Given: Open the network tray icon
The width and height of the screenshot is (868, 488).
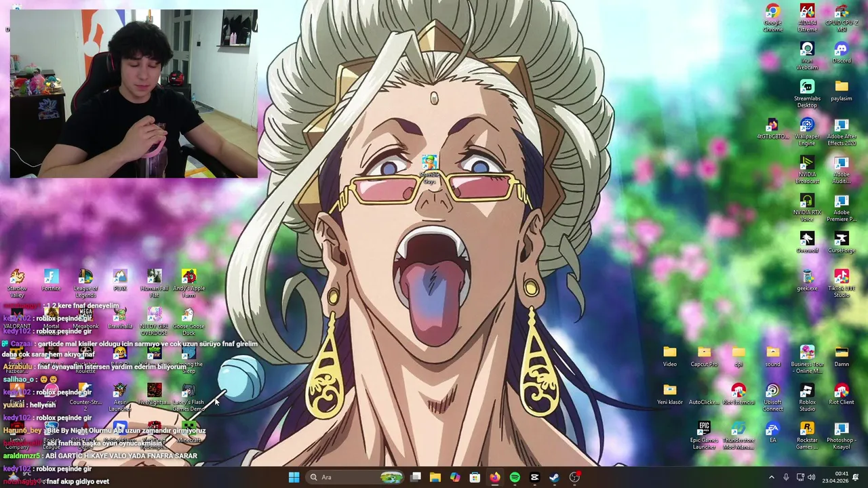Looking at the screenshot, I should [x=800, y=477].
